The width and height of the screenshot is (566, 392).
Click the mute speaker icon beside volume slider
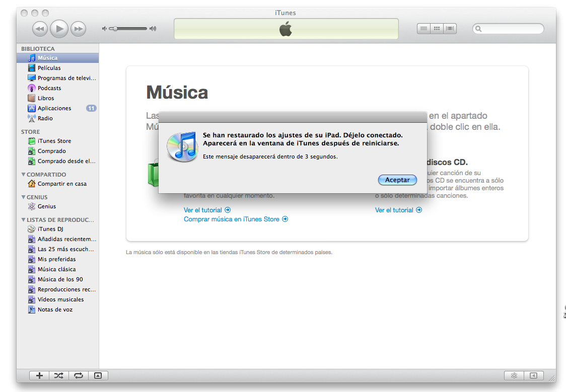tap(104, 29)
